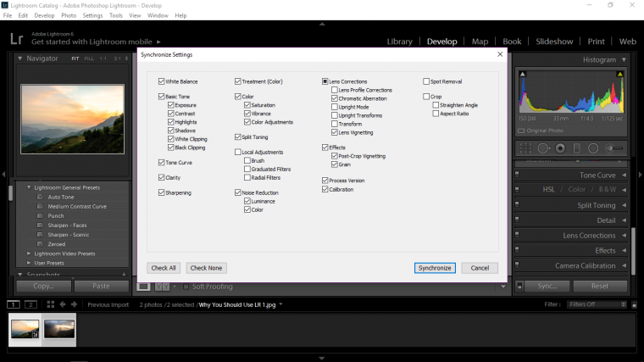The width and height of the screenshot is (644, 362).
Task: Open the Filters Off dropdown
Action: pyautogui.click(x=597, y=304)
